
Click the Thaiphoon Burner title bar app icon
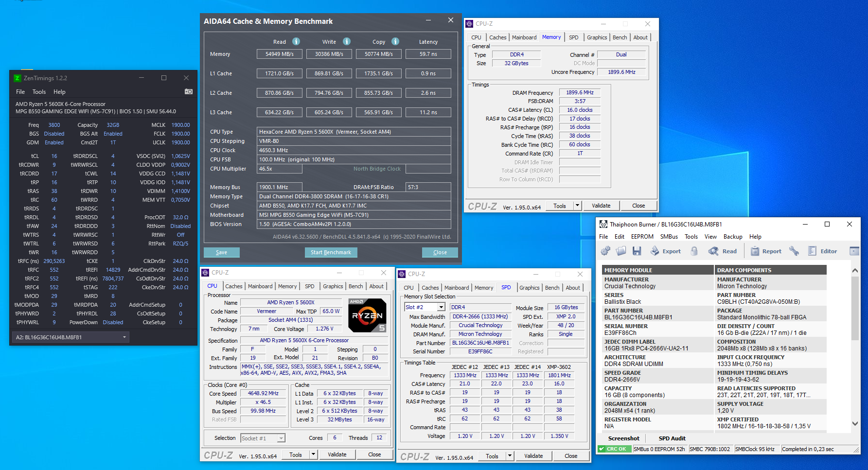[x=603, y=224]
